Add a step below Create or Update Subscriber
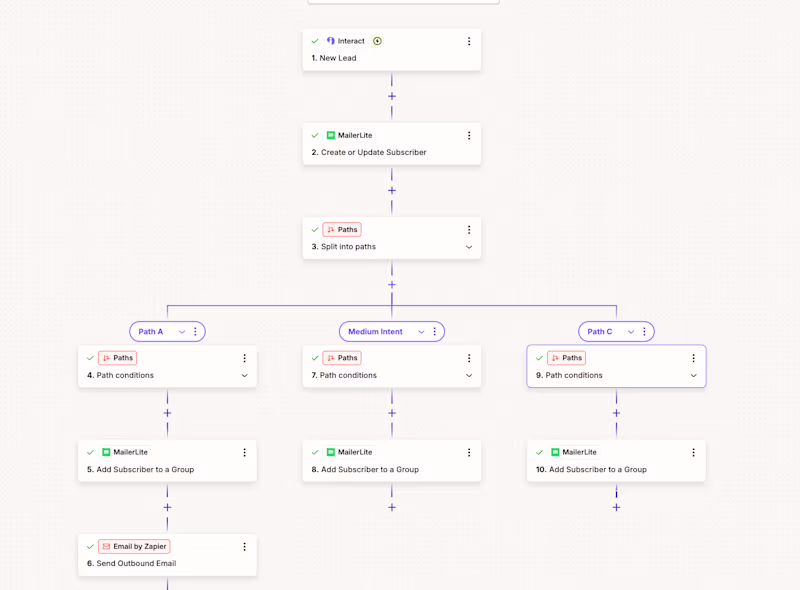The height and width of the screenshot is (590, 800). tap(392, 190)
